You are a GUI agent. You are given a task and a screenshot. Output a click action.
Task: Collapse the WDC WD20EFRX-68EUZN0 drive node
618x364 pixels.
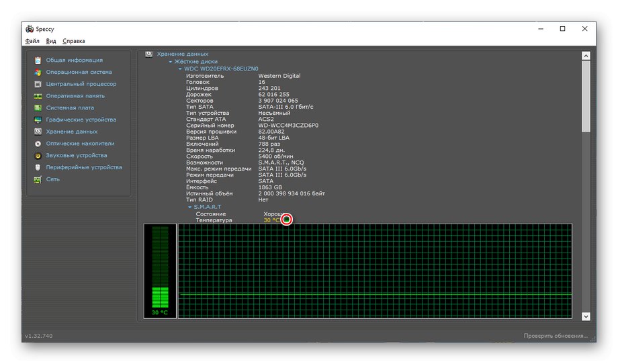click(x=180, y=69)
